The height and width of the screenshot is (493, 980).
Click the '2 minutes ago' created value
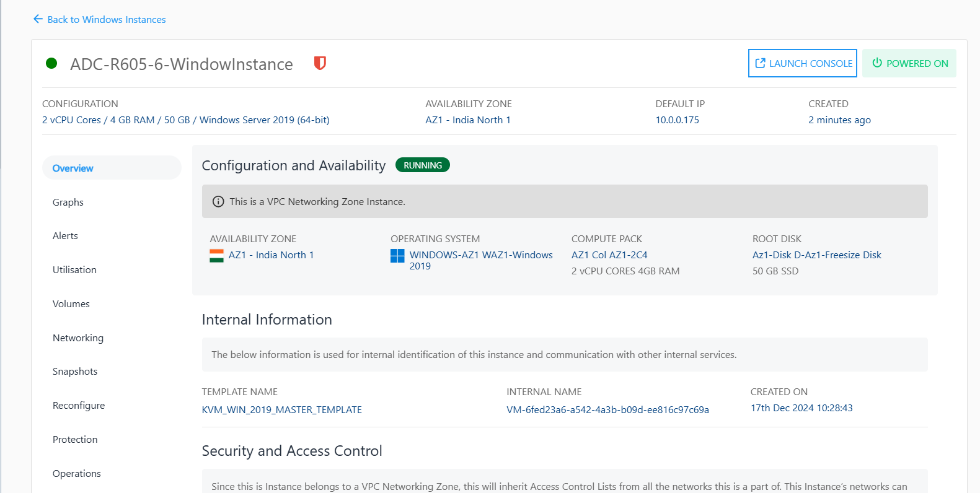click(x=839, y=120)
